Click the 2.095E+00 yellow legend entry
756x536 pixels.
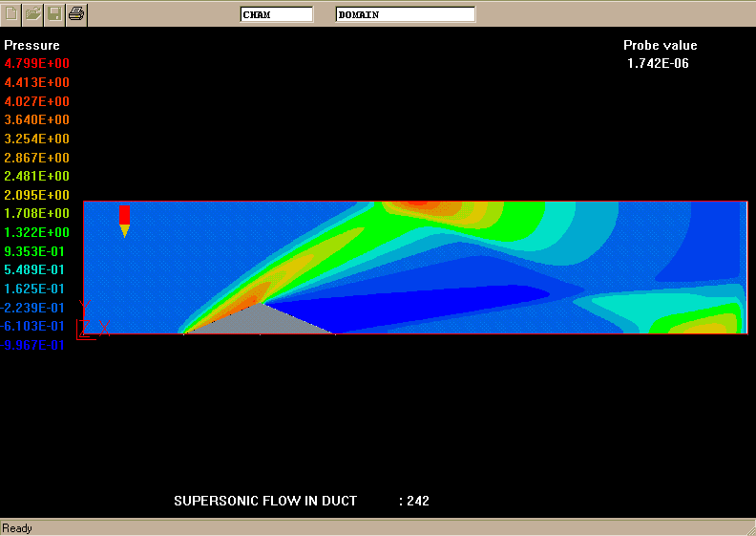[x=36, y=195]
